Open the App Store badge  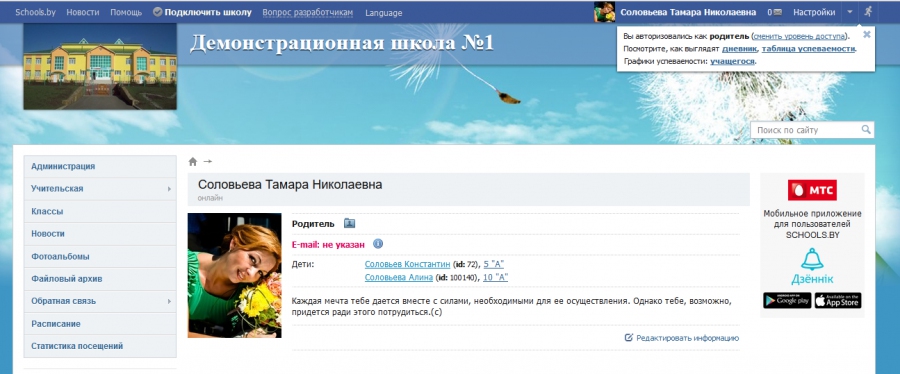(x=838, y=300)
